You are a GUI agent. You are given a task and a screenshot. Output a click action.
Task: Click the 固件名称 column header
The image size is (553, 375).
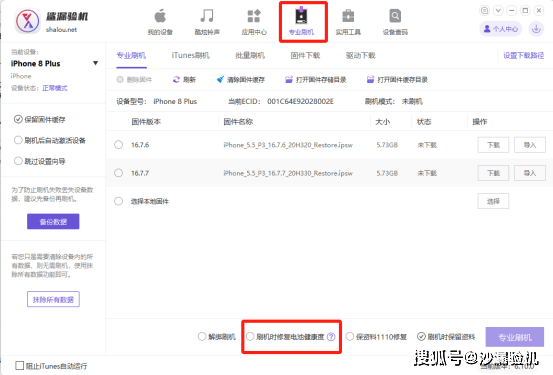pos(238,122)
